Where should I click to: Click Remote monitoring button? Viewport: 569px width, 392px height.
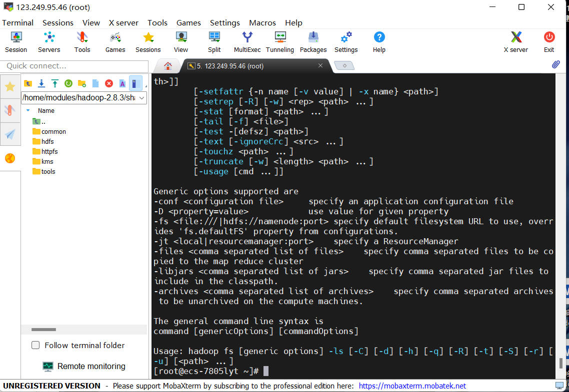84,366
